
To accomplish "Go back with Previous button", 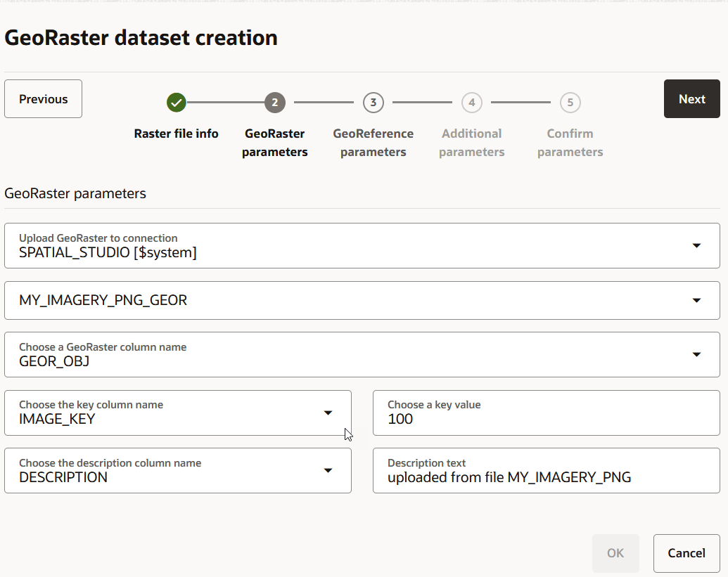I will (43, 99).
